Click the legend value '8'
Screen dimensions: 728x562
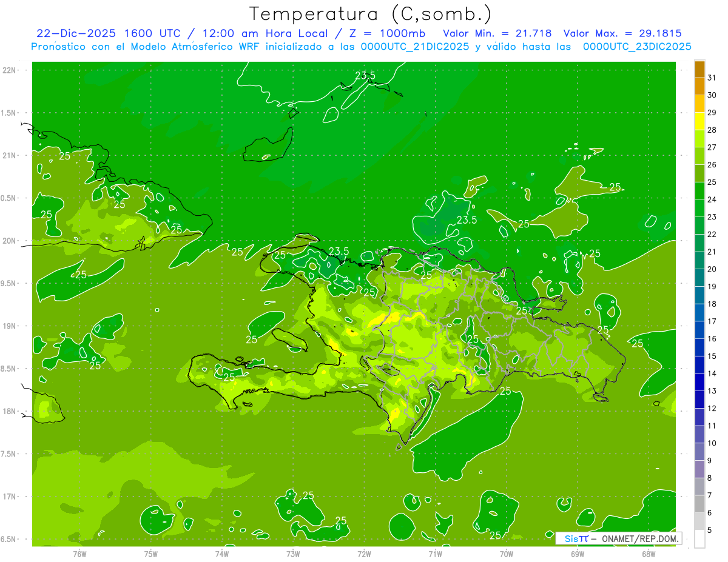click(710, 478)
